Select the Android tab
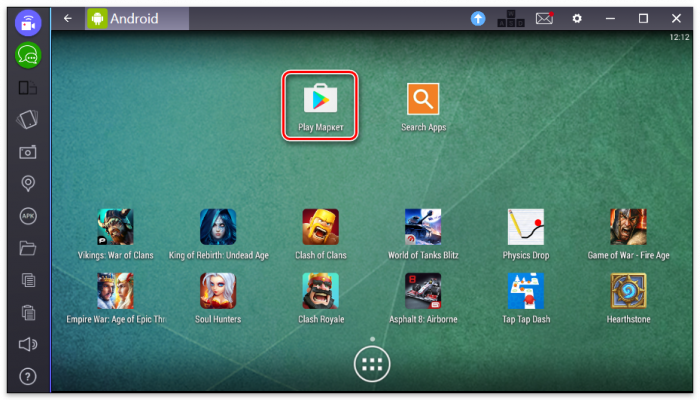This screenshot has height=400, width=700. point(124,18)
